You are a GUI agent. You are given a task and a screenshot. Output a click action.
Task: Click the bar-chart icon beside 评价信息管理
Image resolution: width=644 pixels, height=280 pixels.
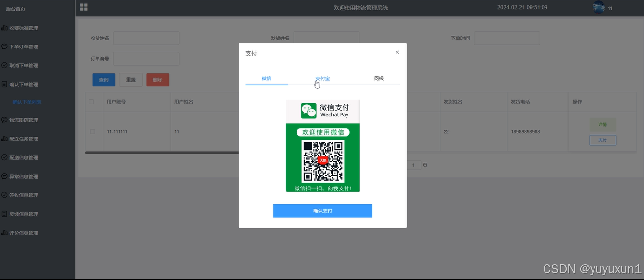point(4,233)
